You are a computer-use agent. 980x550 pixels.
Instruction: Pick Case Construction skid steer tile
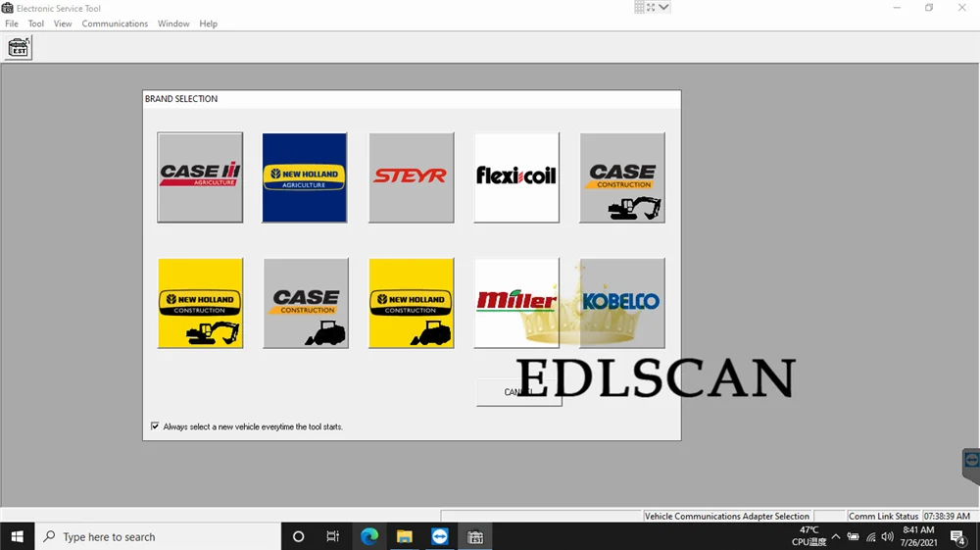point(306,303)
